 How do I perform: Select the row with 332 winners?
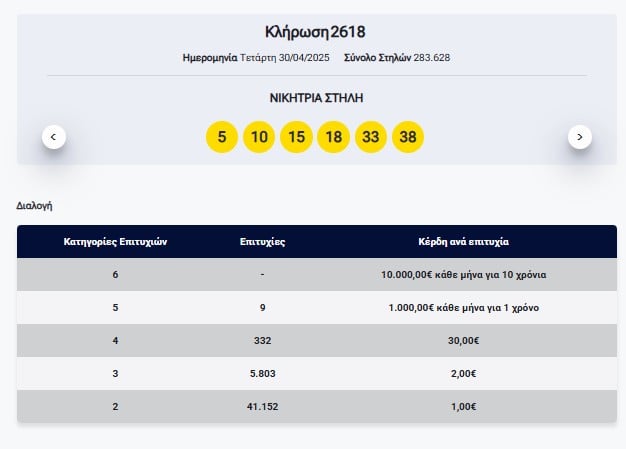(x=317, y=340)
